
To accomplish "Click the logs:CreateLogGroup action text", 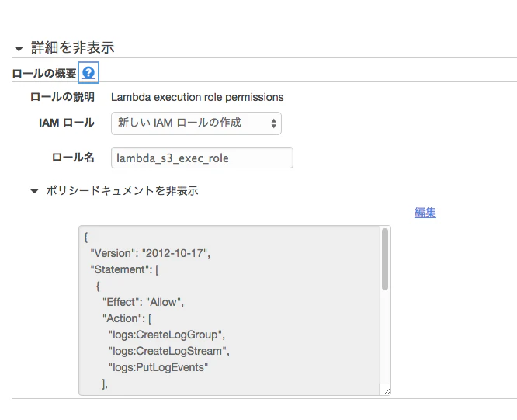I will [167, 335].
